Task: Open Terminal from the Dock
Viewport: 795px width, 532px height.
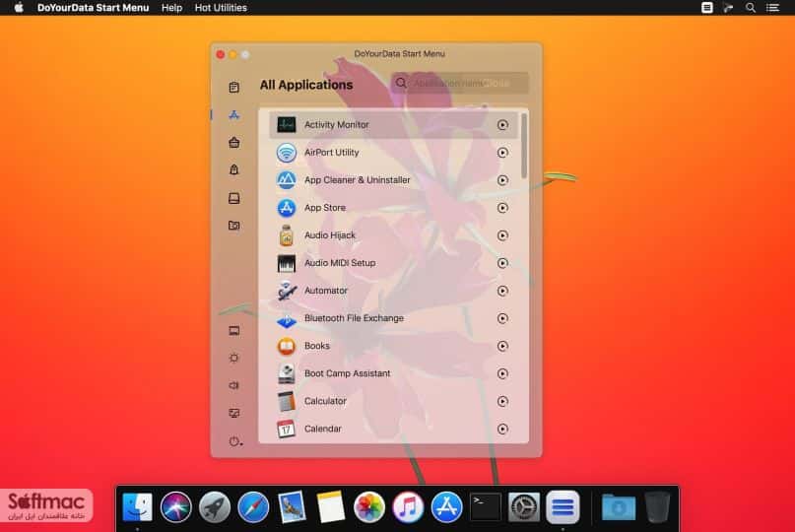Action: pyautogui.click(x=486, y=506)
